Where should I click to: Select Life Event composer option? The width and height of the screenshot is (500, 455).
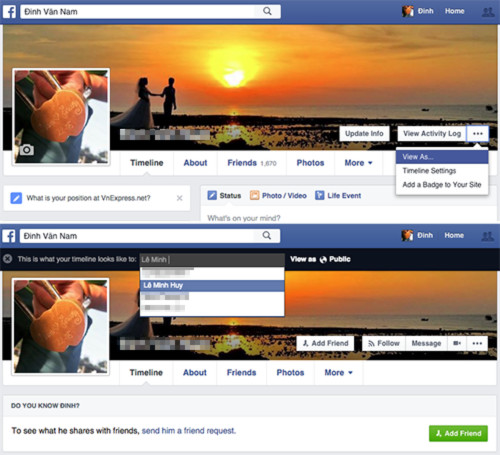(x=338, y=196)
